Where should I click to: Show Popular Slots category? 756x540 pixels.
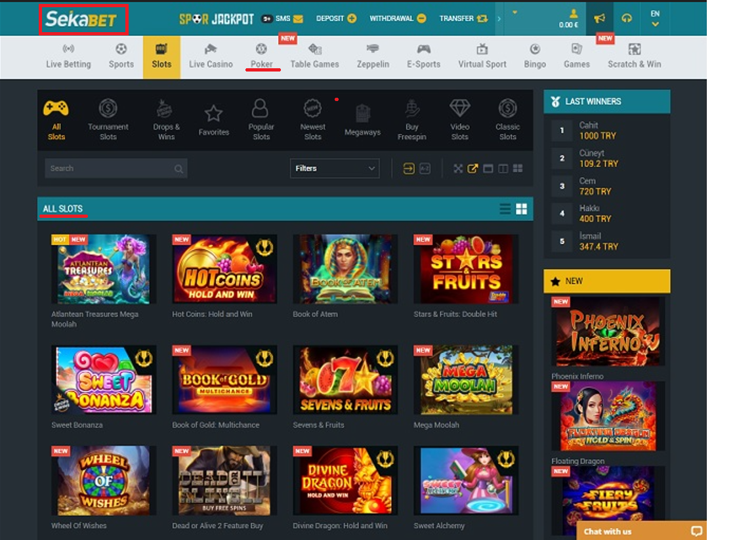click(x=261, y=120)
